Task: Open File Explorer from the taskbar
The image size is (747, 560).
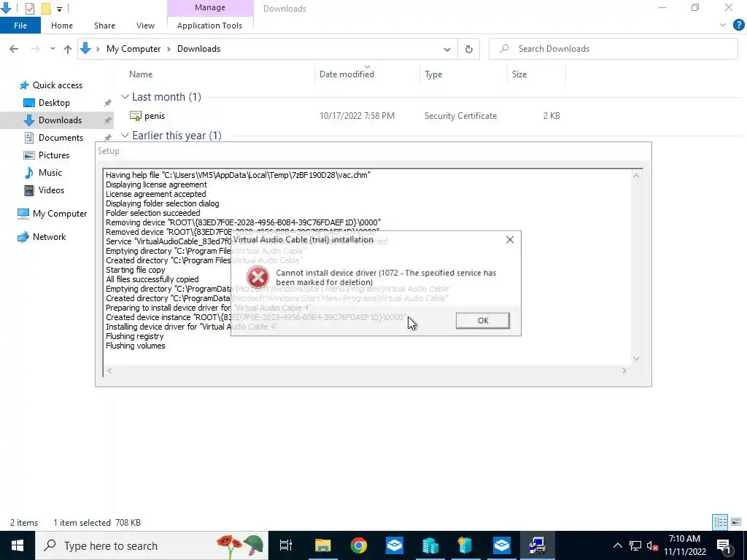Action: click(x=322, y=545)
